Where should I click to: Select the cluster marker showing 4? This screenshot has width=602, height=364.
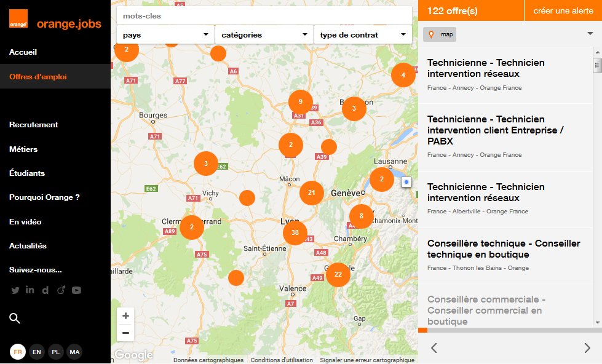(x=403, y=75)
